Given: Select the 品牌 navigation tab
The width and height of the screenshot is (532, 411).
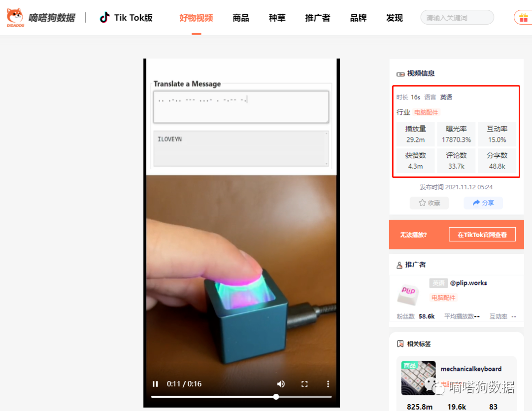Looking at the screenshot, I should click(x=358, y=18).
